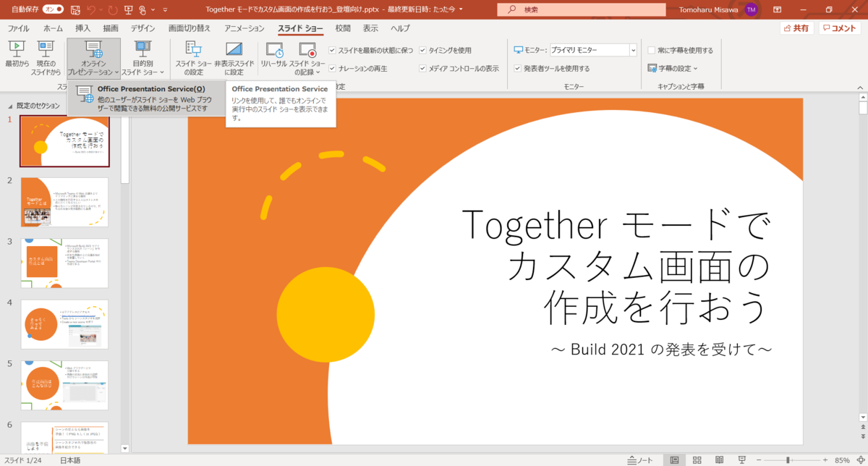Select slide 5 thumbnail

pyautogui.click(x=64, y=386)
